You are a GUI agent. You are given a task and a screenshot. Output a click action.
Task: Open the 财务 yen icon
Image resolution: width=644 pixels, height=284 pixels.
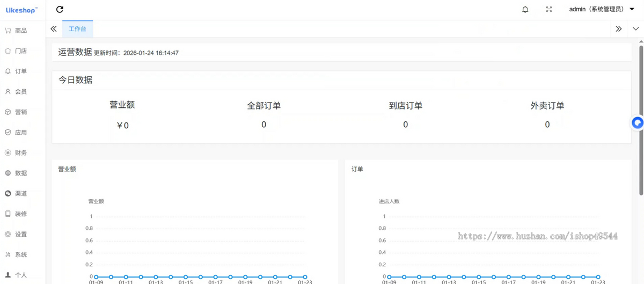click(8, 153)
